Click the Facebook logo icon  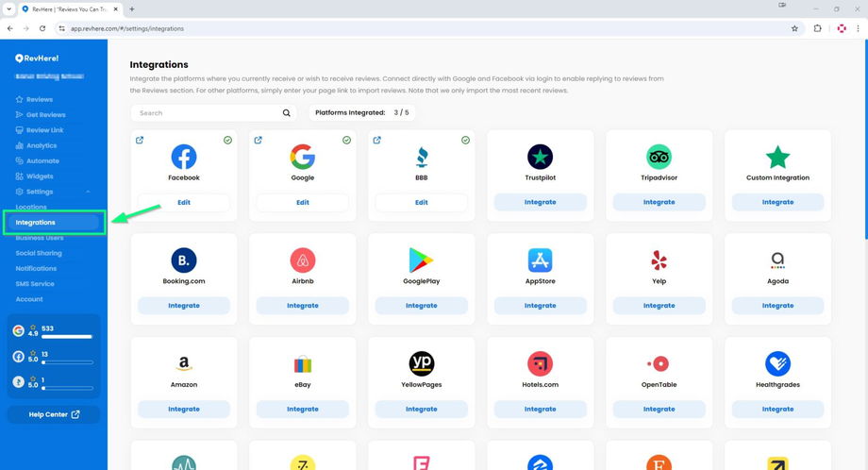(184, 157)
